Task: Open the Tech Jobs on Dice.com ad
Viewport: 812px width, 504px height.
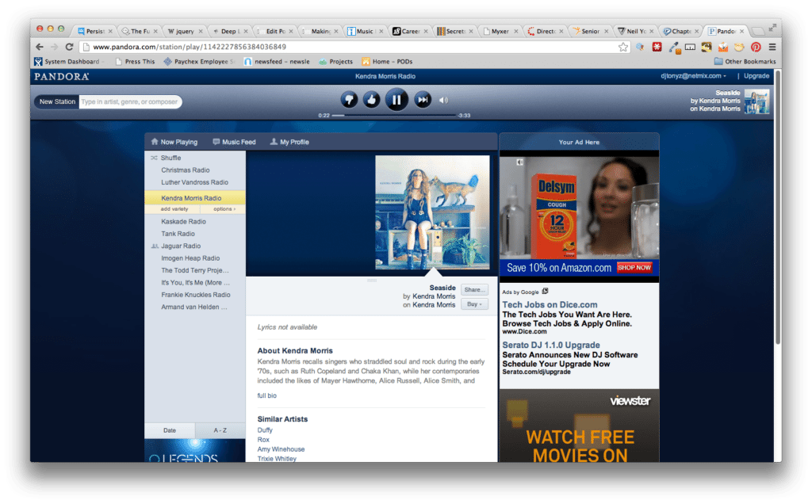Action: (550, 305)
